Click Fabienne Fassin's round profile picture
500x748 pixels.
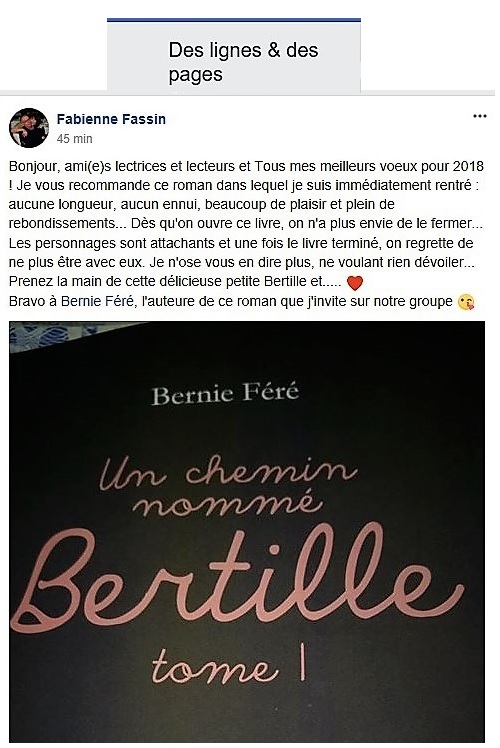(29, 128)
